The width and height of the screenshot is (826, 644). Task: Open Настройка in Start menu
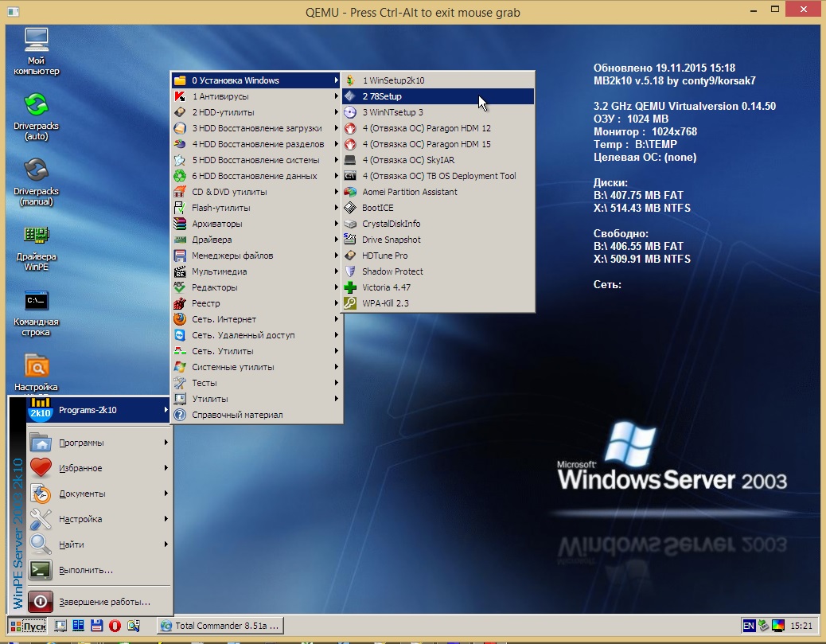[x=99, y=518]
